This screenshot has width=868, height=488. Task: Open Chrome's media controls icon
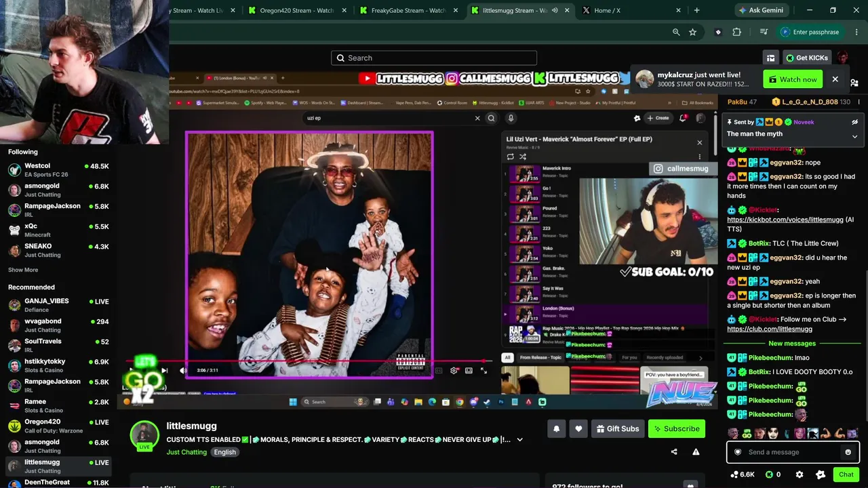764,32
